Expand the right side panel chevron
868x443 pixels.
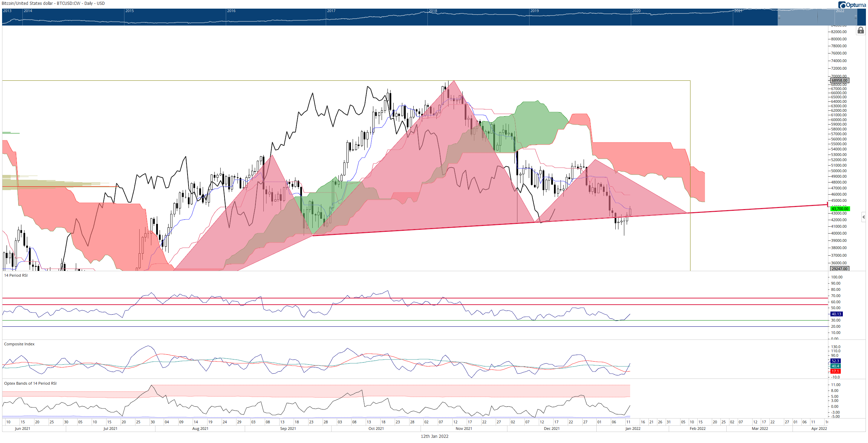pos(864,217)
